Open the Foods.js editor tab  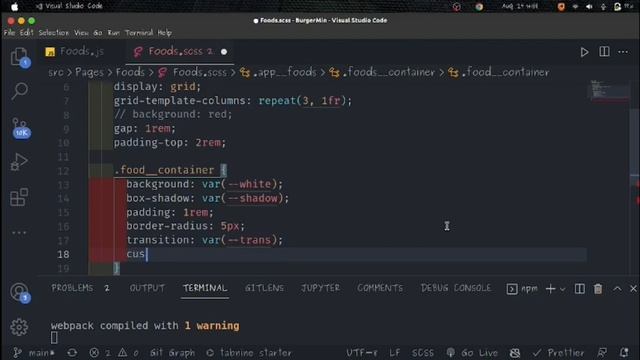point(75,52)
